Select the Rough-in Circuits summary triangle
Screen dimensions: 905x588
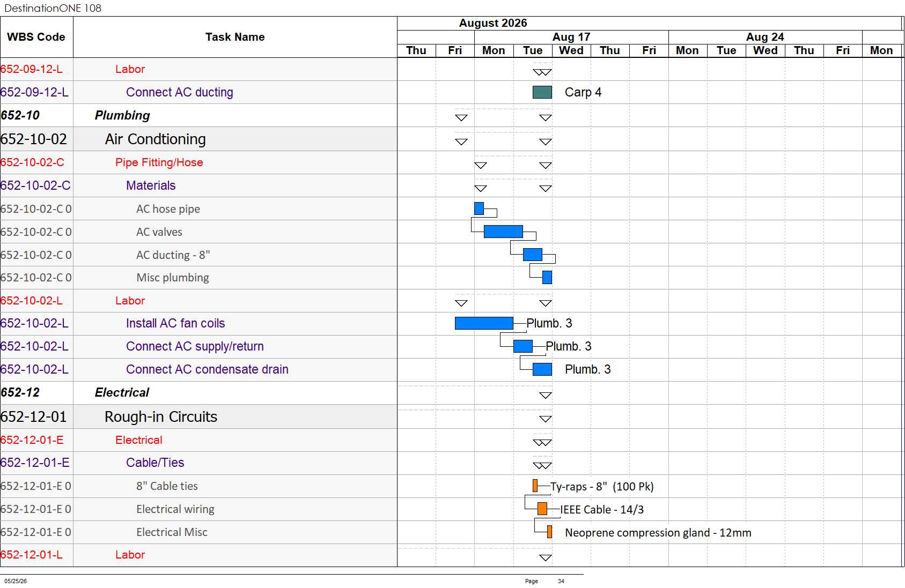point(546,419)
